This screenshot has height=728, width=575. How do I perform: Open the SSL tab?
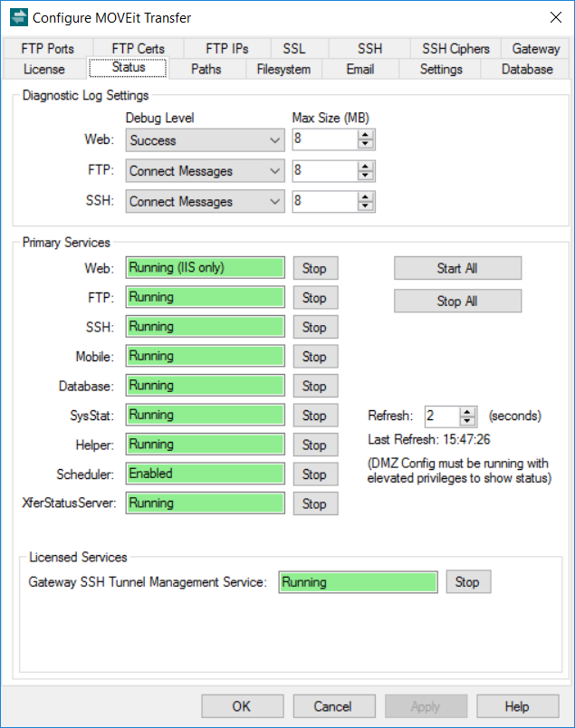coord(294,48)
